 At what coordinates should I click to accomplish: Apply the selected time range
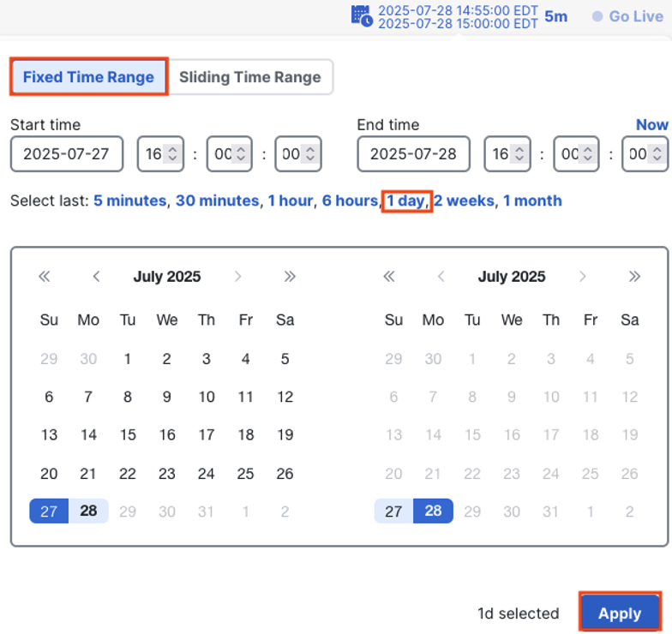(x=620, y=613)
